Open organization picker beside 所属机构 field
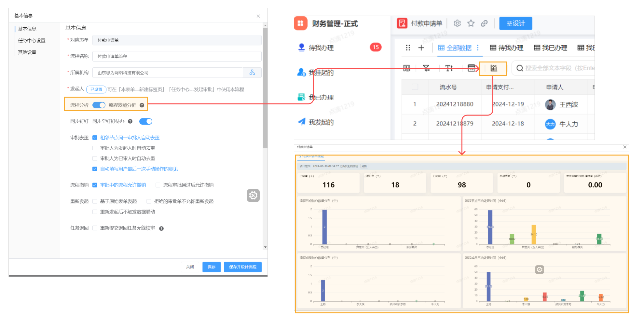Viewport: 644px width, 328px height. click(x=252, y=73)
